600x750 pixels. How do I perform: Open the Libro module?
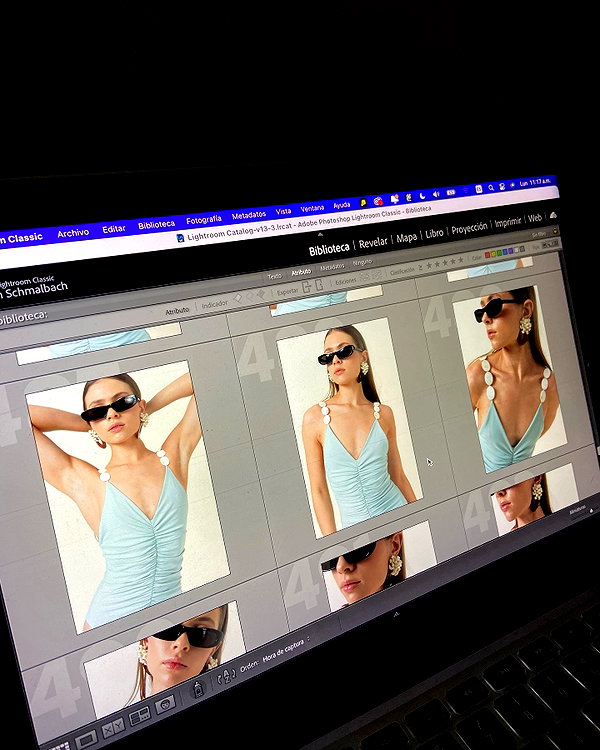point(434,233)
